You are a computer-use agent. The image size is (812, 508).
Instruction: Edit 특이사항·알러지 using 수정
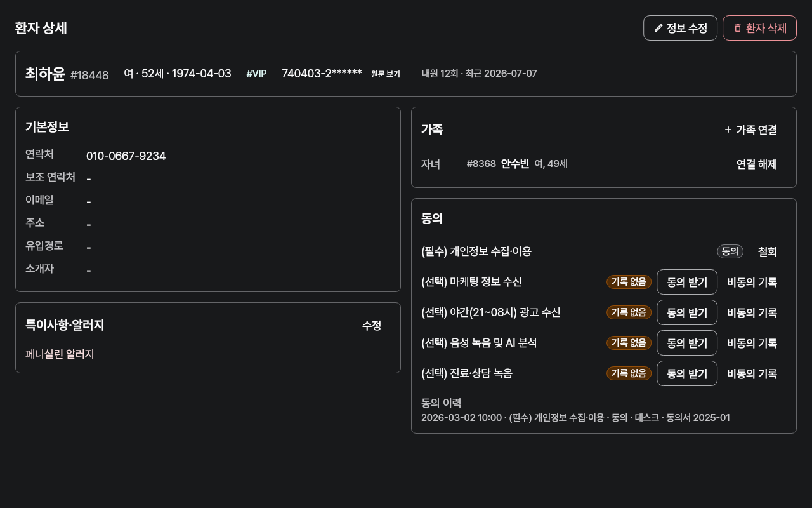click(x=372, y=325)
